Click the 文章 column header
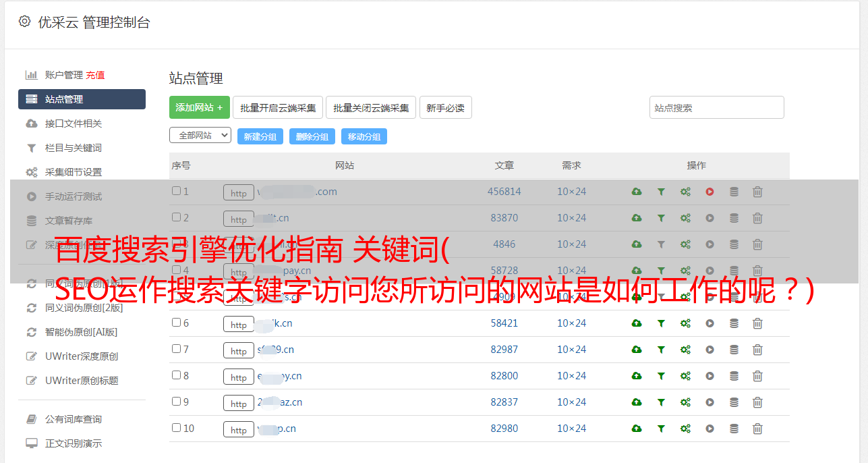 [504, 165]
